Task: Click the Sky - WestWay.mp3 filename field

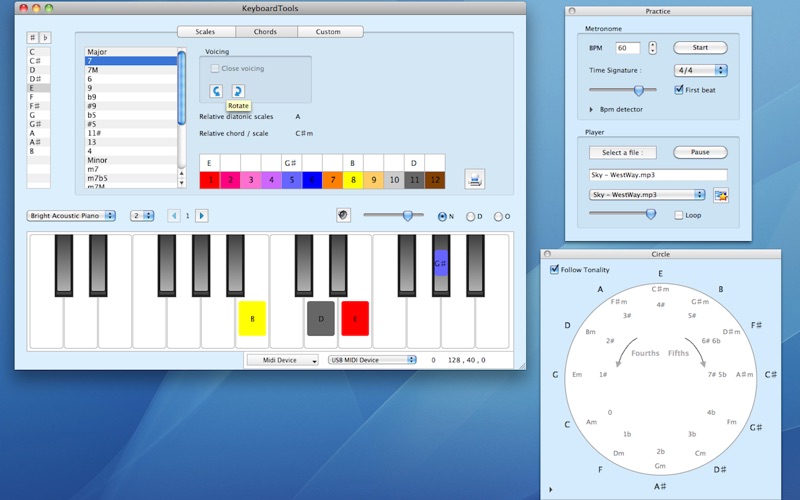Action: point(658,175)
